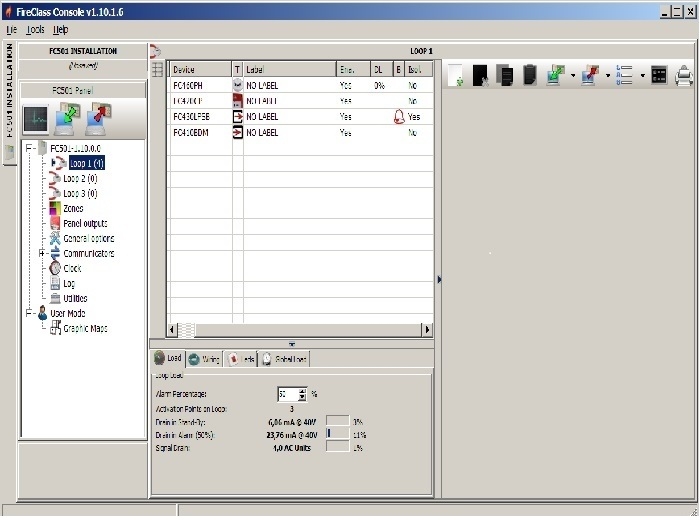Click the red upload-to-panel toolbar icon
The height and width of the screenshot is (520, 700).
[x=590, y=75]
